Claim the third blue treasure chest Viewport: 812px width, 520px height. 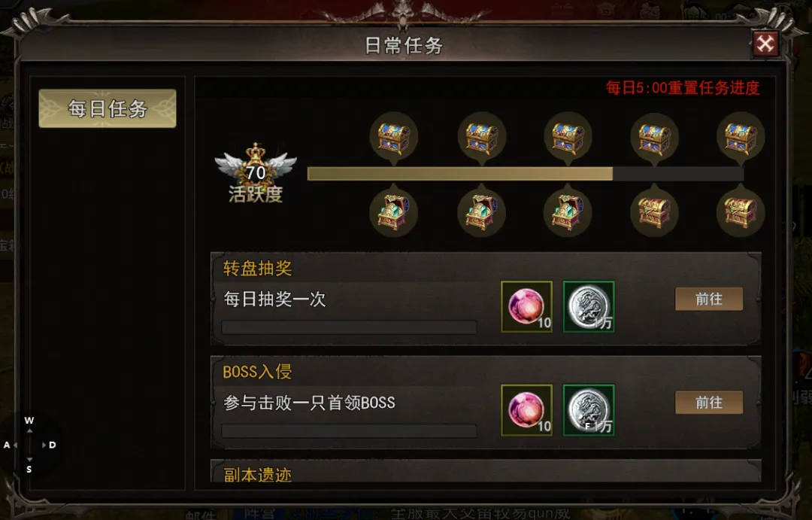pyautogui.click(x=568, y=138)
